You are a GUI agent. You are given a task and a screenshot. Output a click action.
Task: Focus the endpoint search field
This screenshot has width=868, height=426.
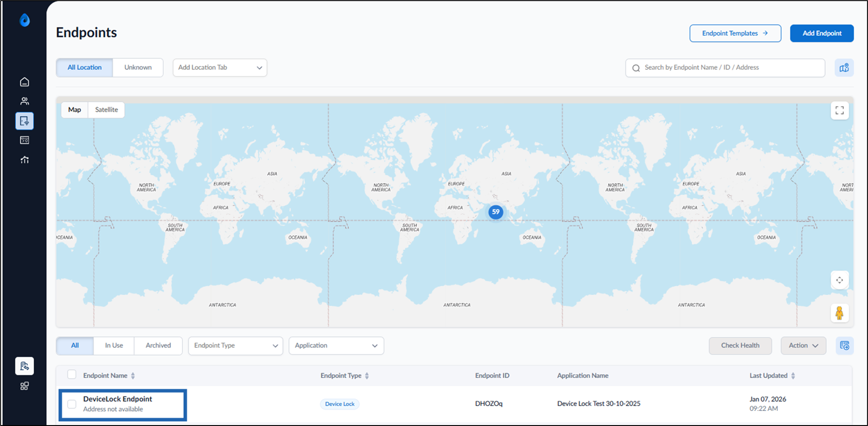725,68
